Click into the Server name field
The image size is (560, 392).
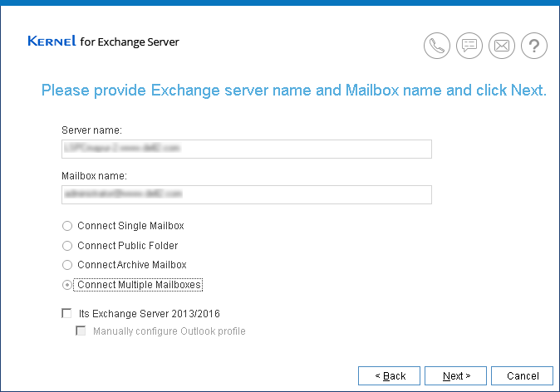tap(247, 149)
